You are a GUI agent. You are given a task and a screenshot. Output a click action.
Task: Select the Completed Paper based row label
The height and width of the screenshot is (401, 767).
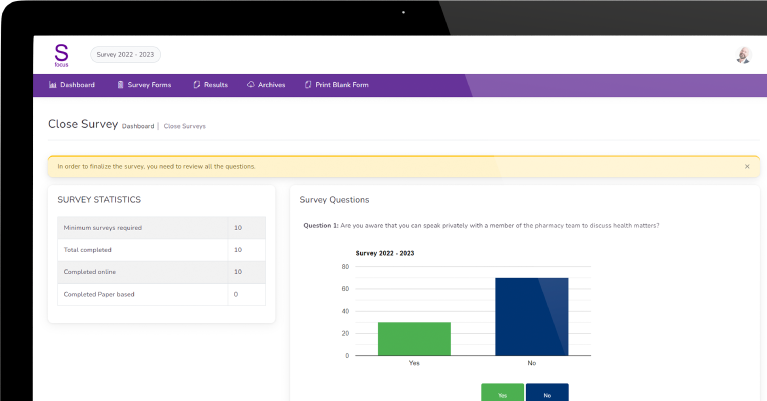coord(99,294)
